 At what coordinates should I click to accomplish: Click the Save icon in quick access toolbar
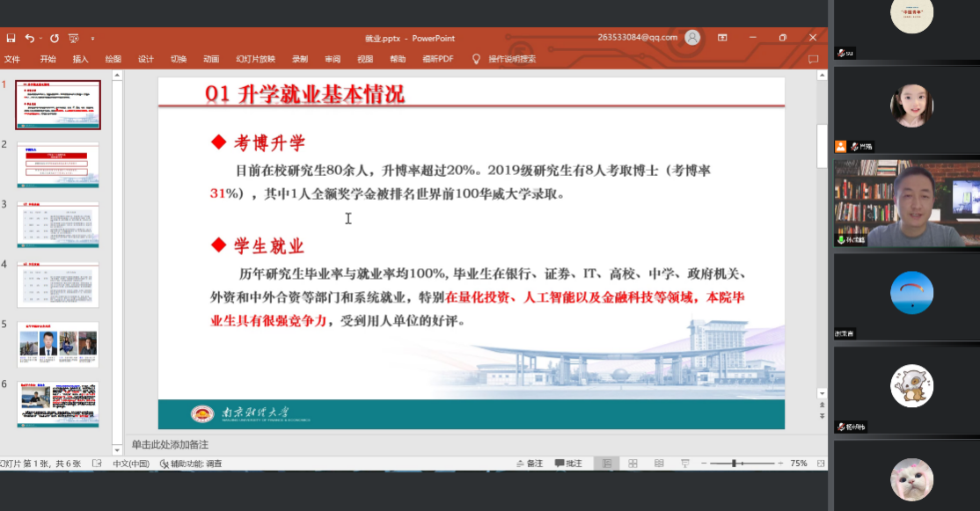[x=11, y=38]
